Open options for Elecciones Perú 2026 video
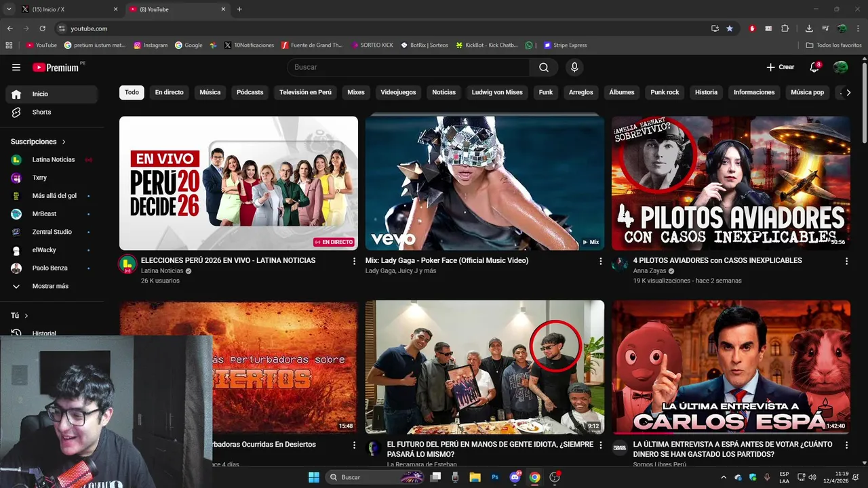This screenshot has width=868, height=488. click(354, 261)
